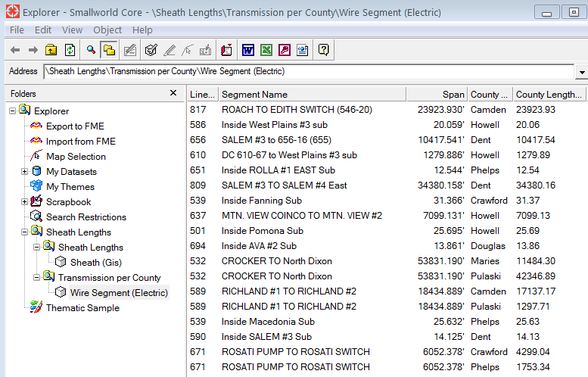Select row SALEM #3 TO SALEM #4 East
This screenshot has height=377, width=588.
coord(387,185)
